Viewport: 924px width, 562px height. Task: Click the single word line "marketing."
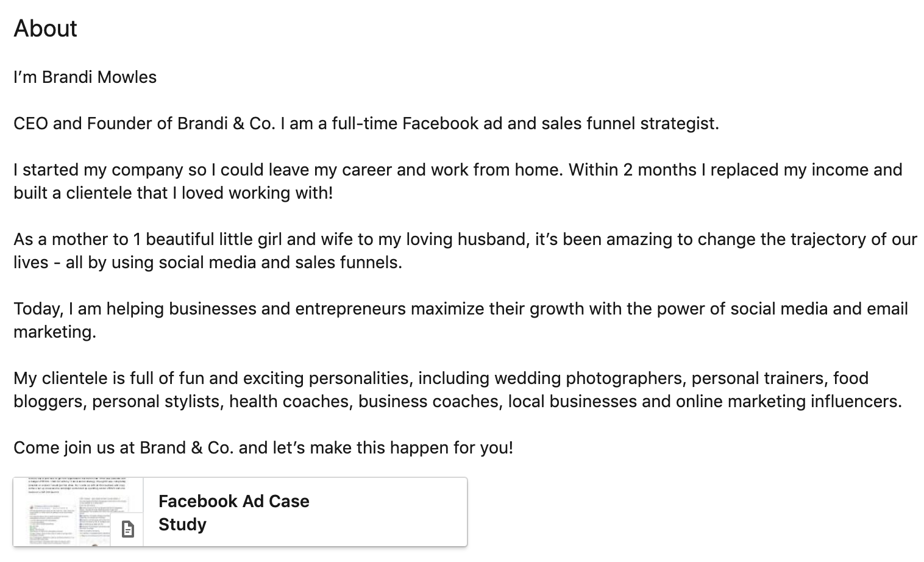point(55,332)
